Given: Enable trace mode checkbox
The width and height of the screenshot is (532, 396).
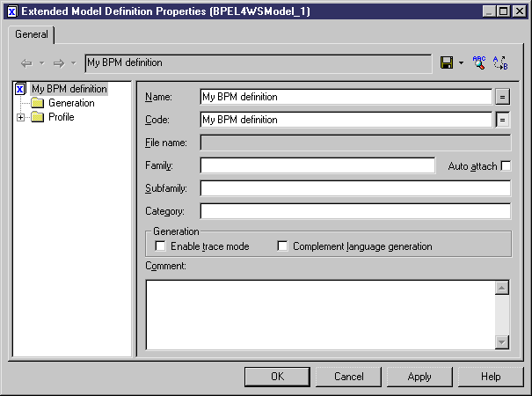Looking at the screenshot, I should (161, 246).
